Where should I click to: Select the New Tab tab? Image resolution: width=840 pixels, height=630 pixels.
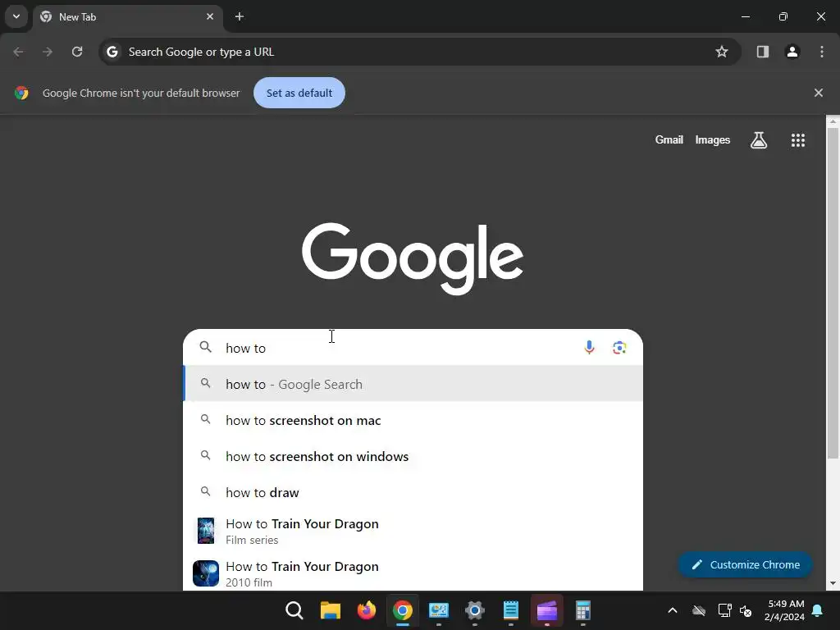tap(127, 17)
